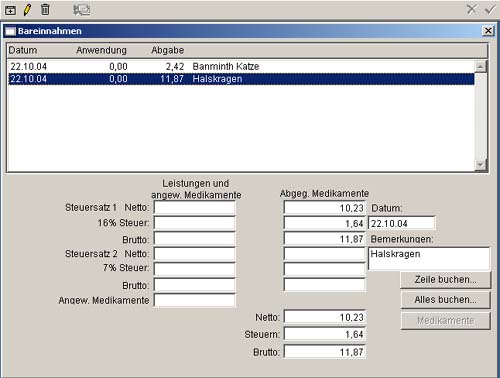The height and width of the screenshot is (378, 500).
Task: Select the Halskragen row in list
Action: click(241, 79)
